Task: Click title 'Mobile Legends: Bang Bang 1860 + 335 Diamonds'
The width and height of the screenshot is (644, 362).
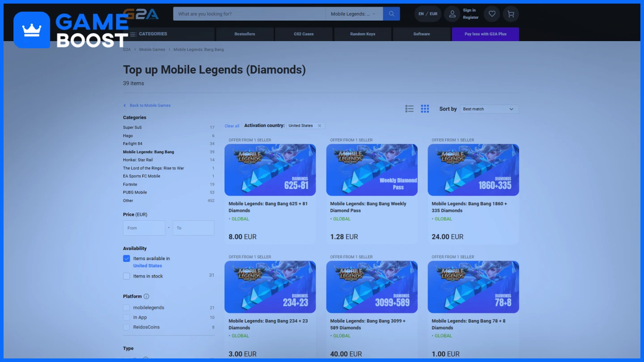Action: (x=469, y=207)
